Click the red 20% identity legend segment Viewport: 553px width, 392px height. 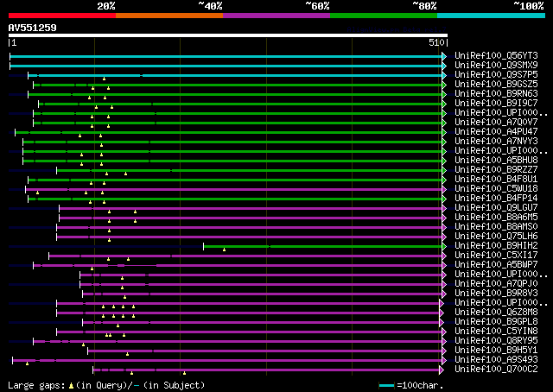click(x=62, y=16)
